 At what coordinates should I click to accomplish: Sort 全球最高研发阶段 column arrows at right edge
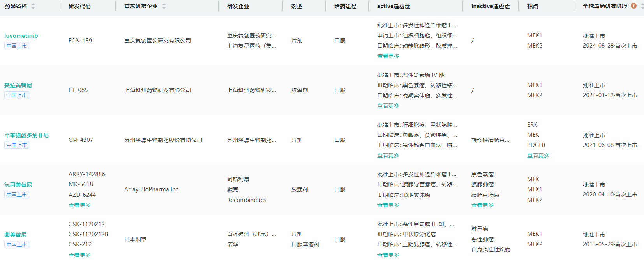(642, 6)
